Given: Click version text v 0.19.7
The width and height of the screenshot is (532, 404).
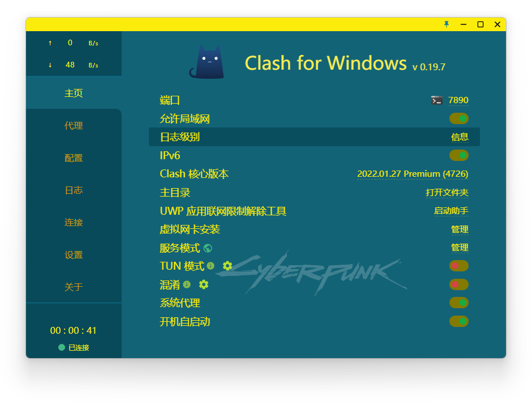Looking at the screenshot, I should pyautogui.click(x=429, y=67).
